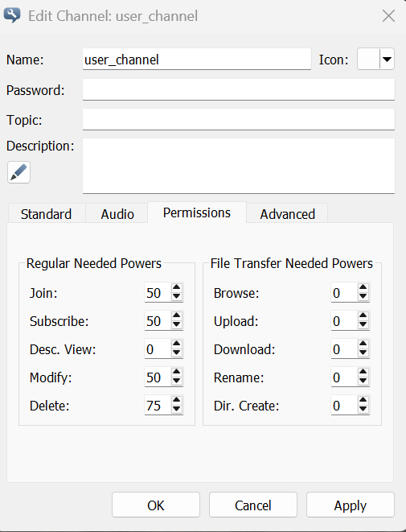The height and width of the screenshot is (532, 406).
Task: Click the Rename value field
Action: (344, 377)
